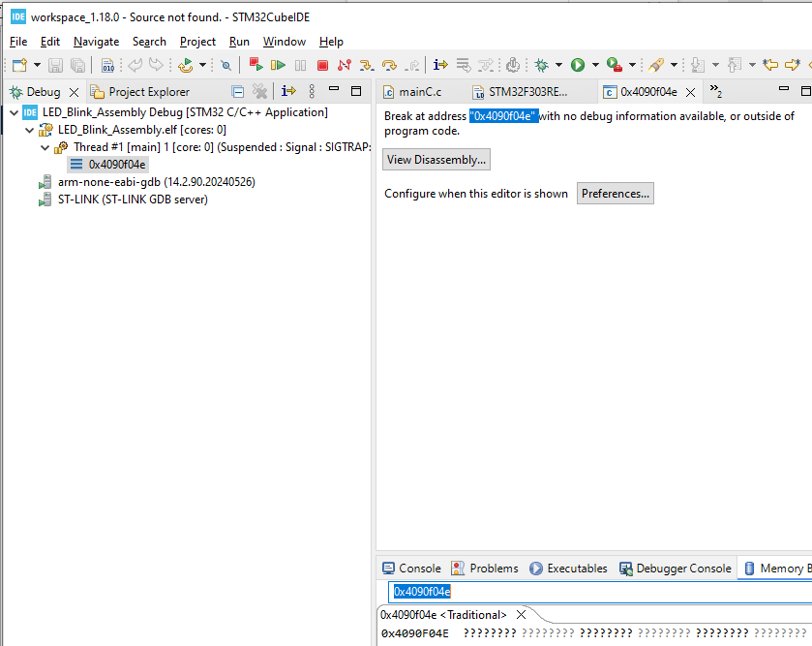
Task: Stop session with red Terminate icon
Action: (x=322, y=65)
